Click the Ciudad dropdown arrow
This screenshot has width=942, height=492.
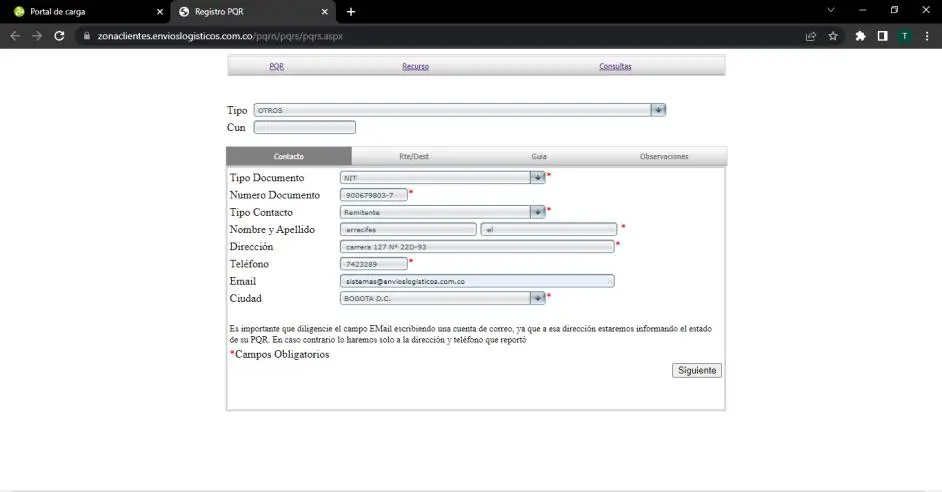tap(537, 299)
